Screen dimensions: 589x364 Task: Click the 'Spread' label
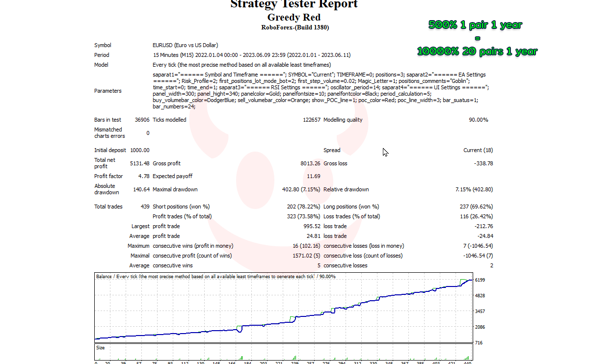click(x=332, y=150)
